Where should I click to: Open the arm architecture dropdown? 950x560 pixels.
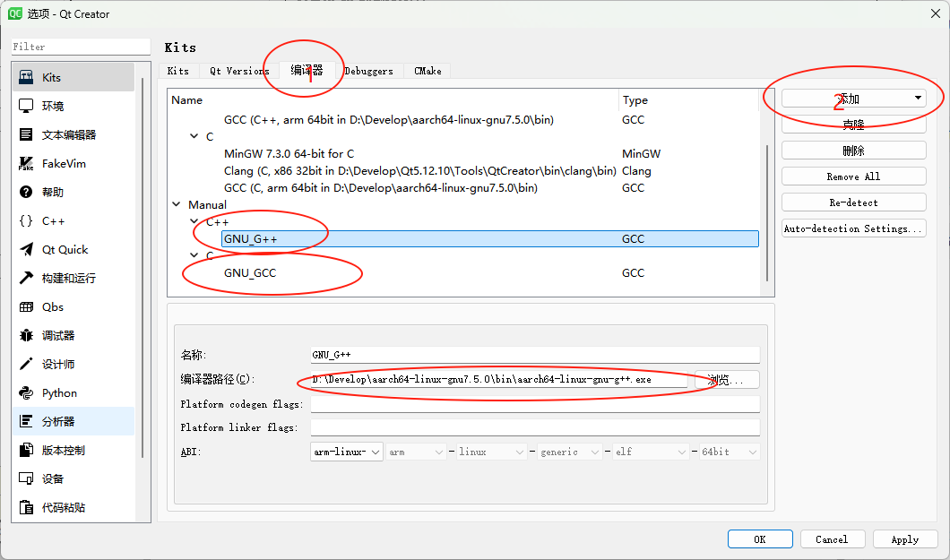click(x=416, y=452)
